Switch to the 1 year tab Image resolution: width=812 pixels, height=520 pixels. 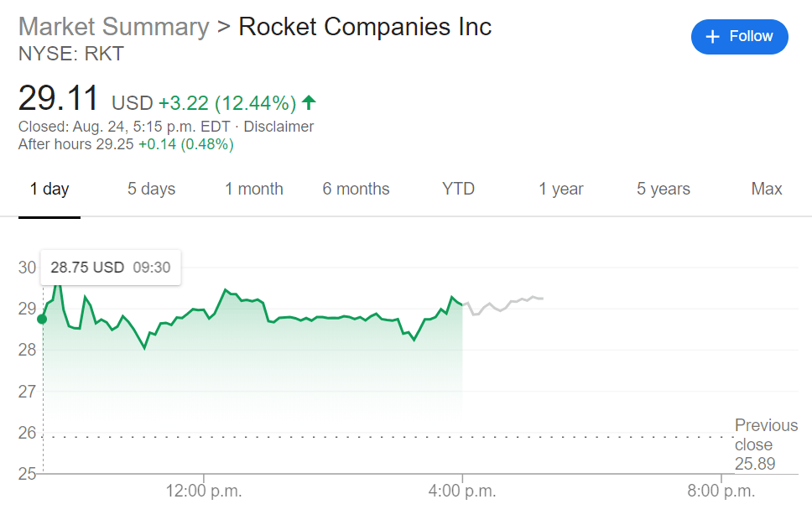(x=560, y=189)
